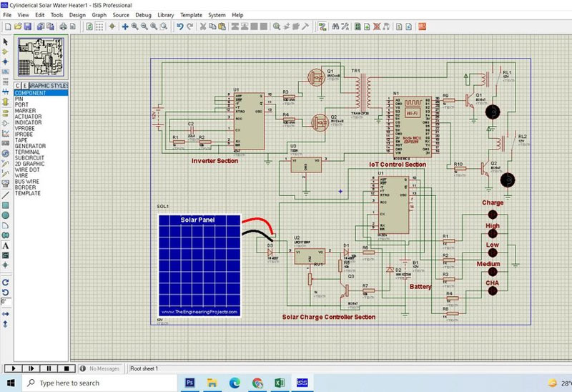Click the E button above styles list
572x392 pixels.
tap(24, 85)
